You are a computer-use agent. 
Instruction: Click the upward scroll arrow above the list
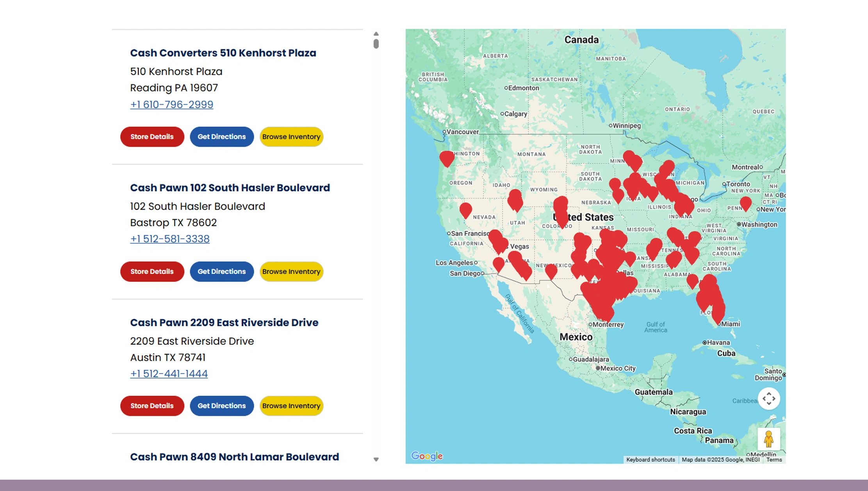click(376, 33)
